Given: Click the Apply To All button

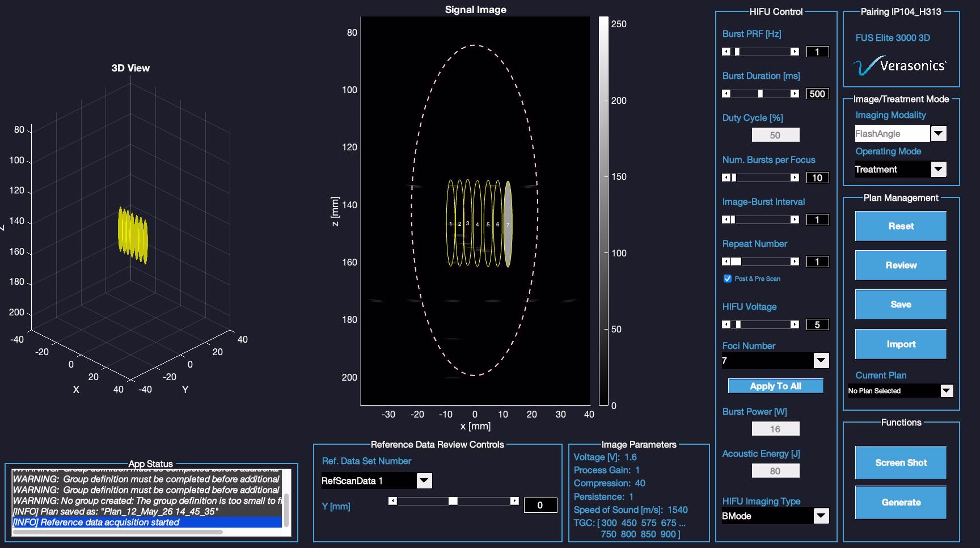Looking at the screenshot, I should (775, 386).
